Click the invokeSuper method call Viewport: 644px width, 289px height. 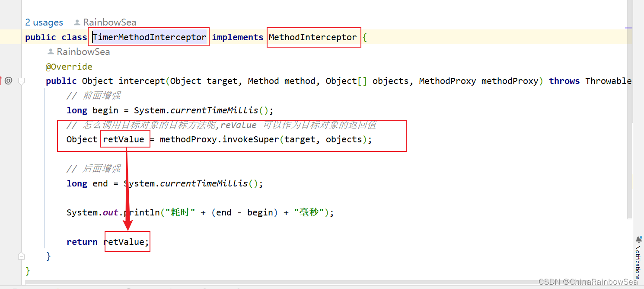coord(251,139)
